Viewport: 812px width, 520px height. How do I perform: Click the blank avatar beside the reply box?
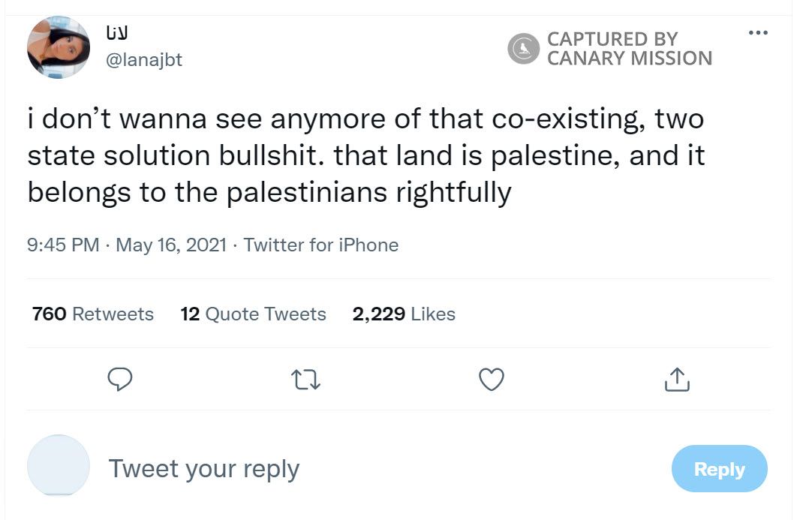tap(59, 465)
